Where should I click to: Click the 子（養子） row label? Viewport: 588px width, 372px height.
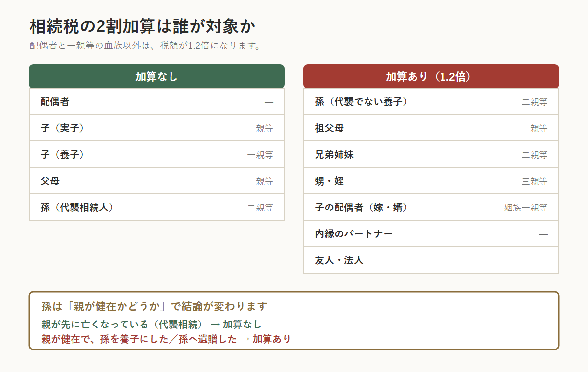point(62,155)
